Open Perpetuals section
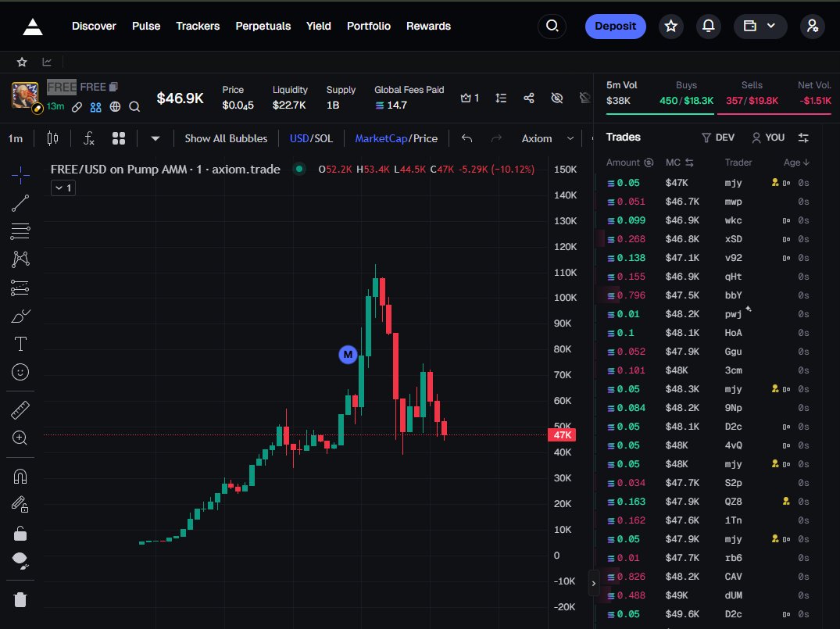The height and width of the screenshot is (629, 840). click(263, 26)
